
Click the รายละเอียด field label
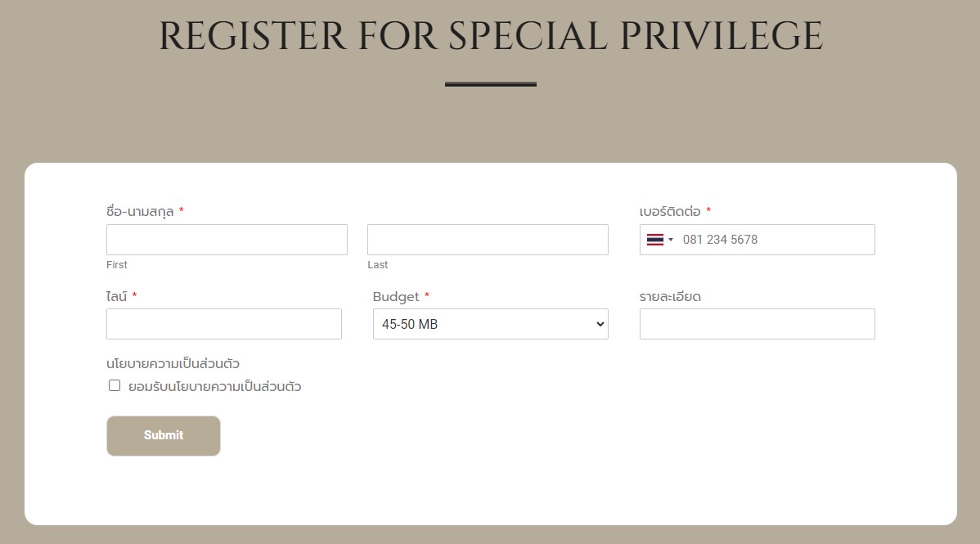(670, 296)
